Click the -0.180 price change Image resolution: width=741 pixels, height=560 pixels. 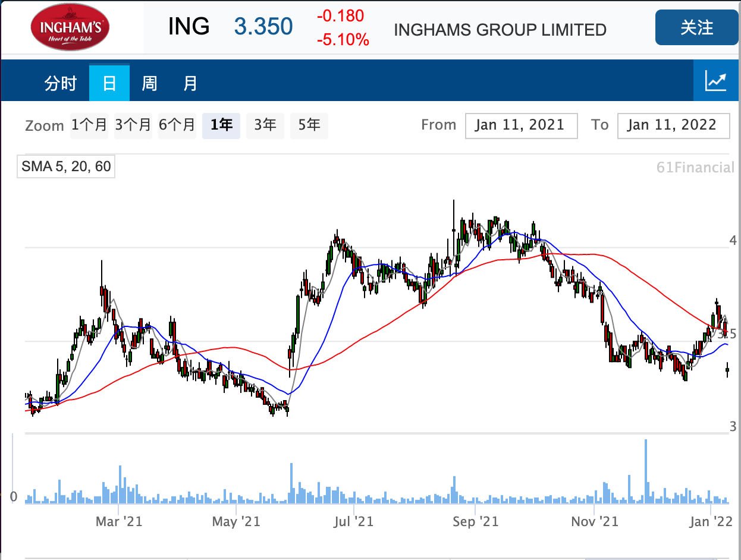click(x=340, y=16)
